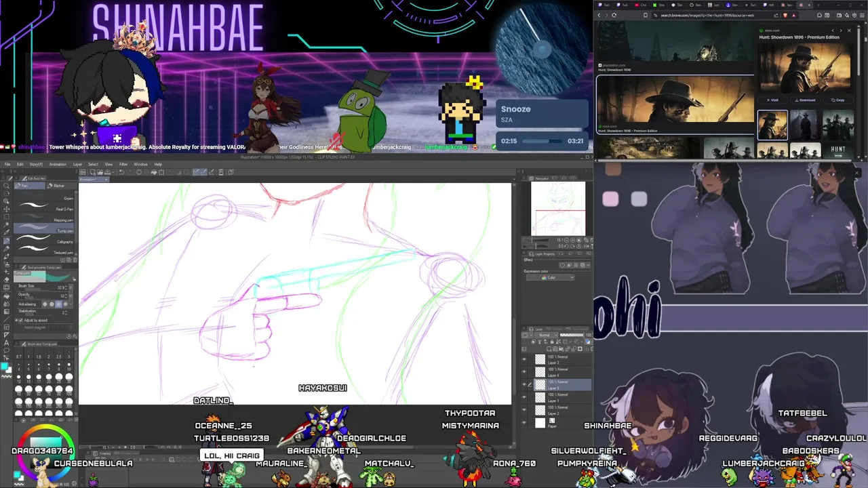
Task: Click Copy button in image preview
Action: [838, 100]
